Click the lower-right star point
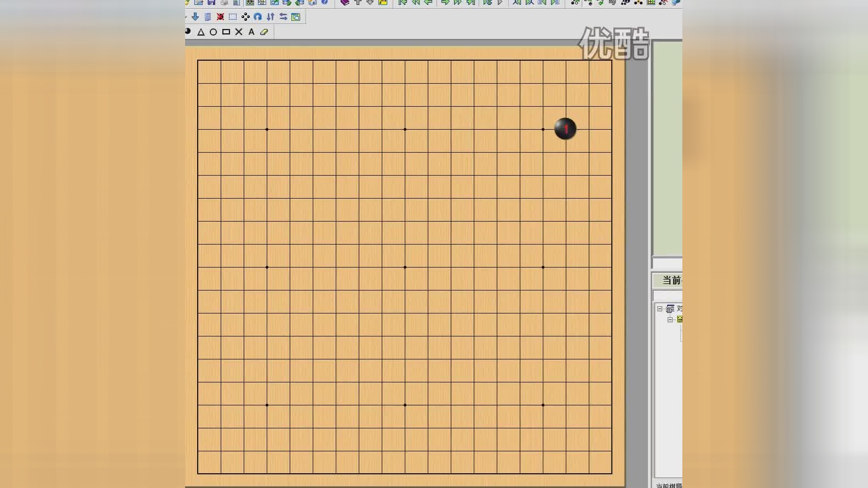868x488 pixels. [543, 405]
